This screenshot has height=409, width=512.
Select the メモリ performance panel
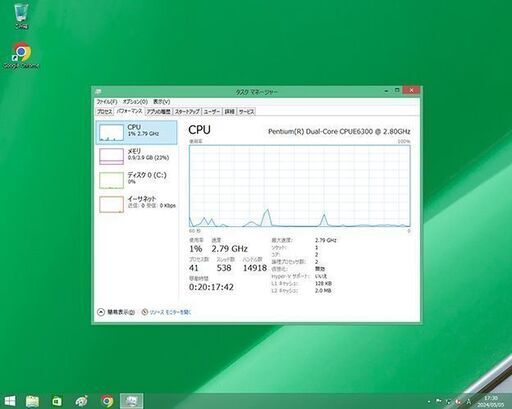[136, 156]
